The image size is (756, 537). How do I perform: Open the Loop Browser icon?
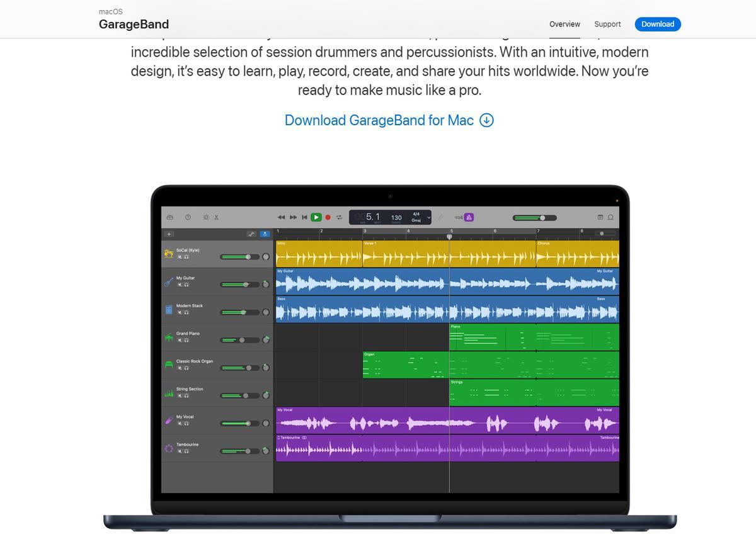tap(610, 217)
